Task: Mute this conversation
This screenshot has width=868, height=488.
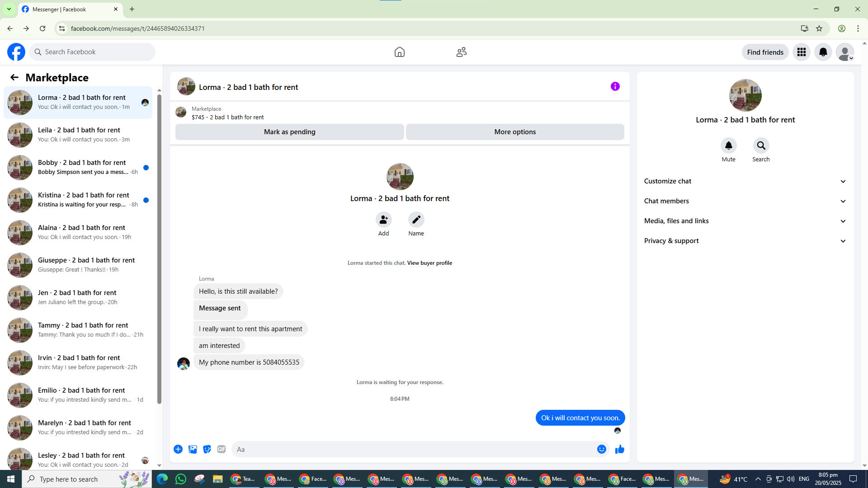Action: click(728, 146)
